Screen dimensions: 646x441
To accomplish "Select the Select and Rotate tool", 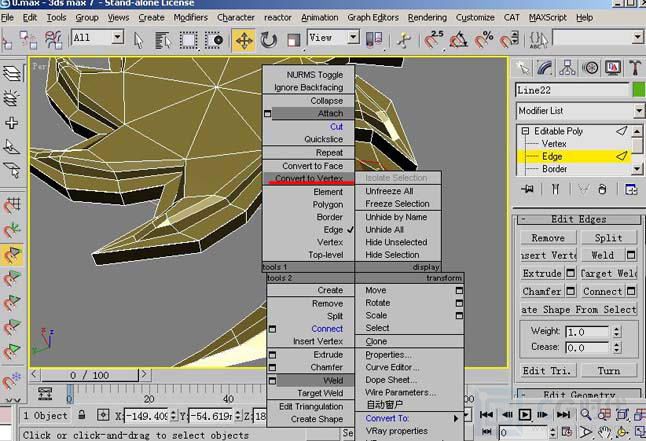I will click(268, 40).
